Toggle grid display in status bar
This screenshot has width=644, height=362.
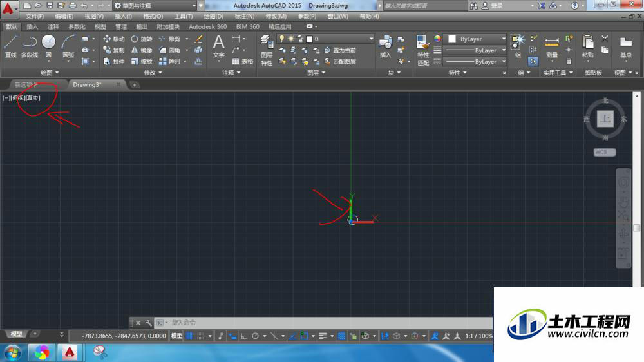tap(189, 336)
